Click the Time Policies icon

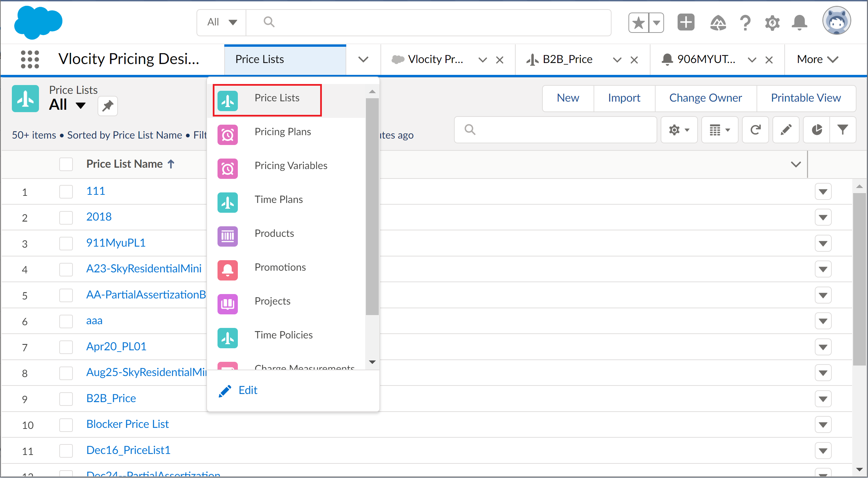coord(228,338)
